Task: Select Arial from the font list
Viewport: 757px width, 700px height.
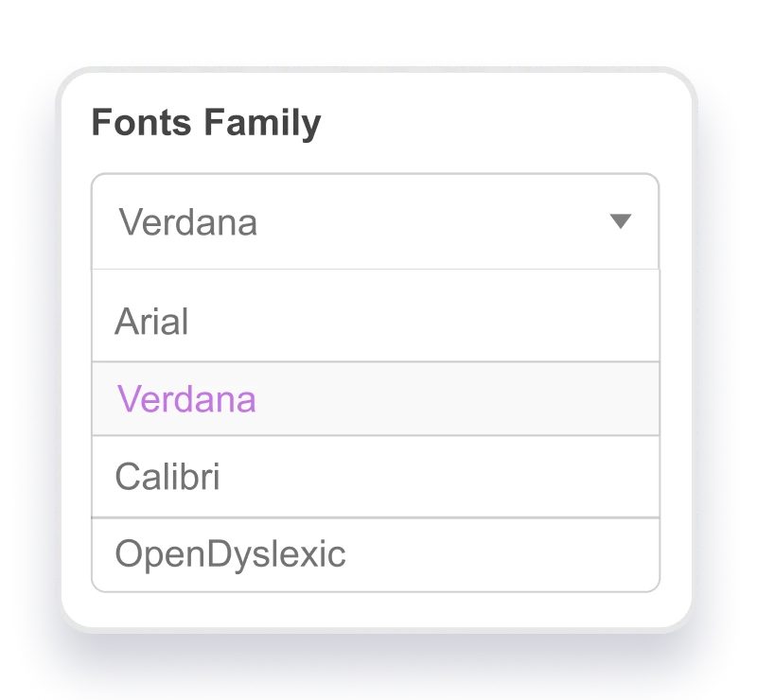Action: [x=151, y=322]
